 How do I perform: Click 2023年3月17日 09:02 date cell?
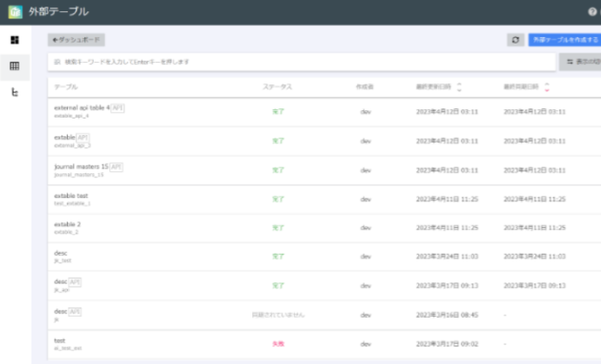pyautogui.click(x=447, y=345)
